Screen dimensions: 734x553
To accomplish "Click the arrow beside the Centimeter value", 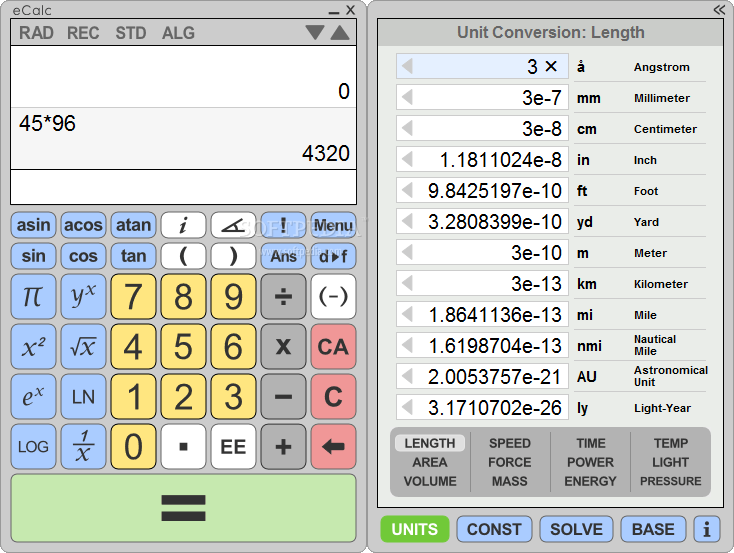I will click(407, 128).
